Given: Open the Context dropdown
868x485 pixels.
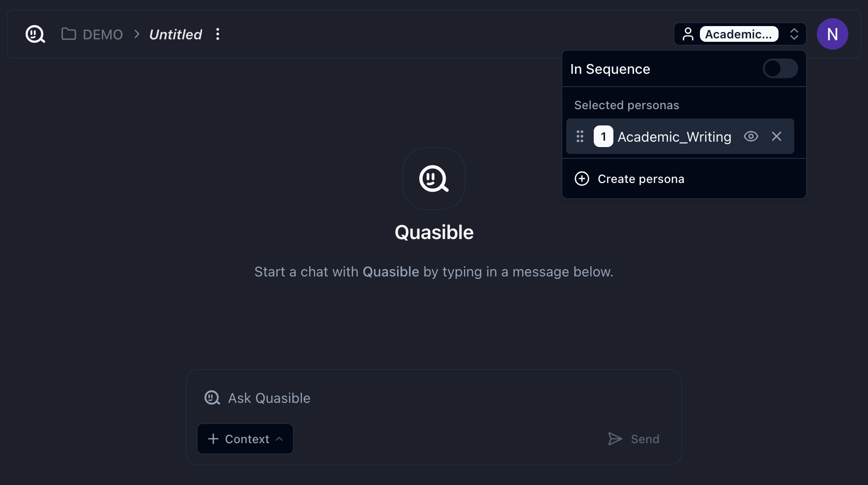Looking at the screenshot, I should point(245,439).
